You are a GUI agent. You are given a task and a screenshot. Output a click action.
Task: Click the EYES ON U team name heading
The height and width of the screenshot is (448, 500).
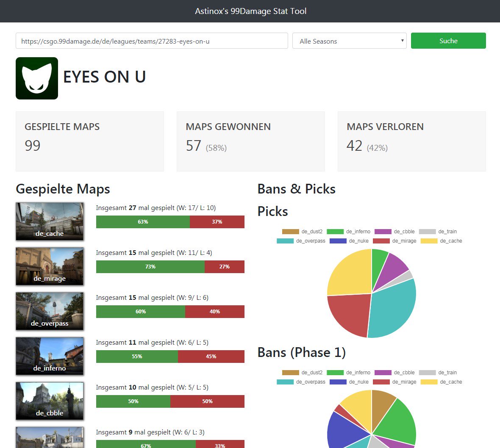click(x=105, y=77)
